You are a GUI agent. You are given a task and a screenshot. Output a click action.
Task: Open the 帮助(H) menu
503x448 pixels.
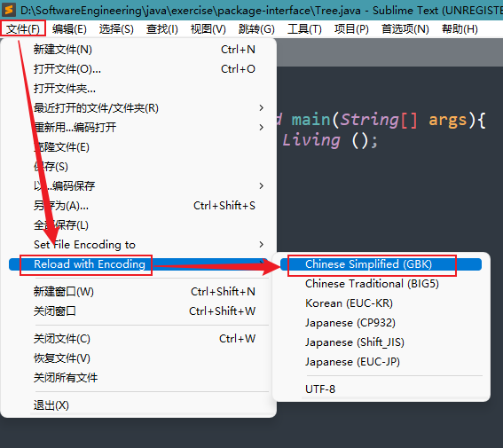click(460, 29)
